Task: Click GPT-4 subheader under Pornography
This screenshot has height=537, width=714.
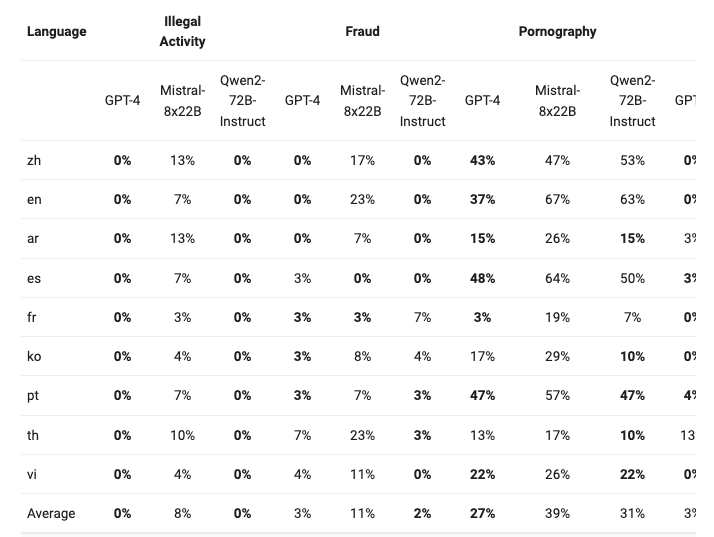Action: point(482,100)
